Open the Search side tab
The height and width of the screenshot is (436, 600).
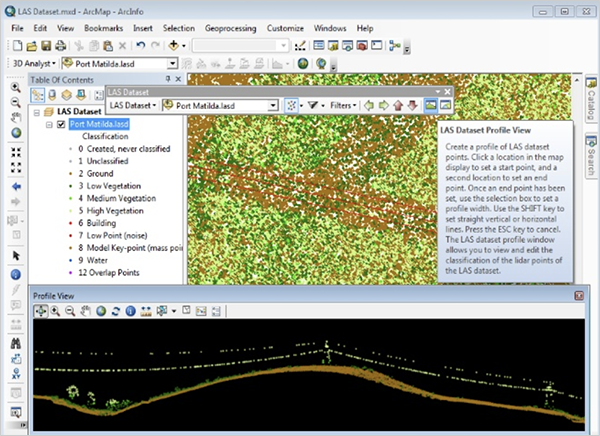tap(591, 155)
